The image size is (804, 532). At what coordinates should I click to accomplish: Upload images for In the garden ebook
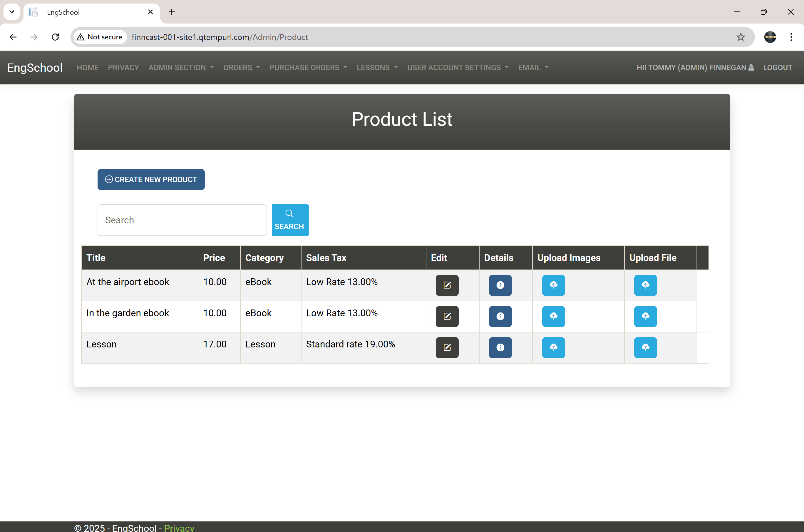tap(553, 316)
